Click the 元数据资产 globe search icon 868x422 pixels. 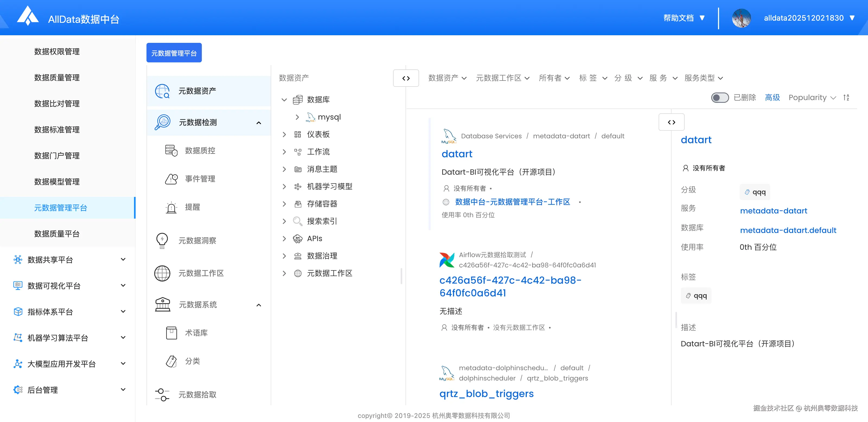162,91
